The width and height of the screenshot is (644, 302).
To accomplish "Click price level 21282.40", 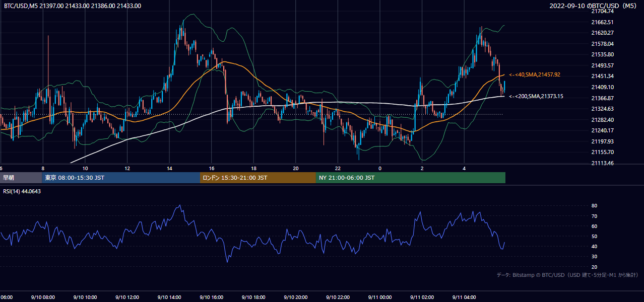I will [602, 120].
